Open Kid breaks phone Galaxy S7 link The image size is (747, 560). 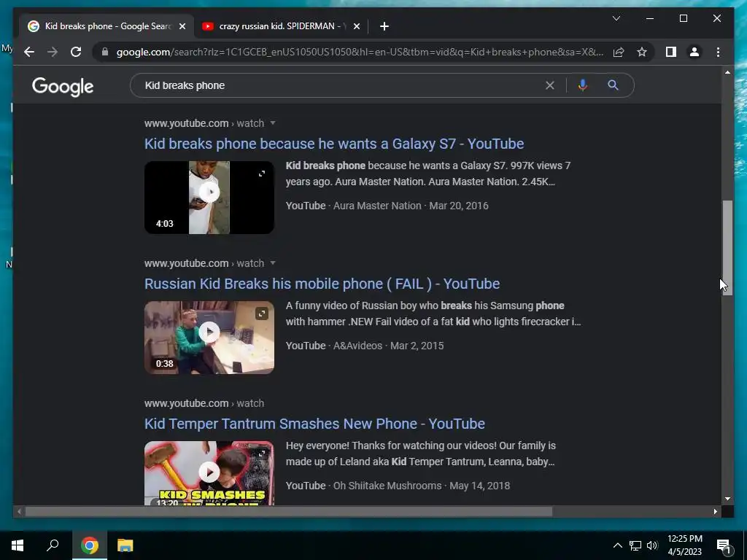334,144
